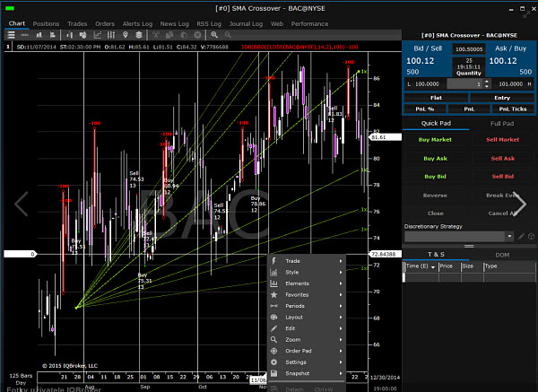
Task: Switch to the Alerts Log tab
Action: (x=137, y=23)
